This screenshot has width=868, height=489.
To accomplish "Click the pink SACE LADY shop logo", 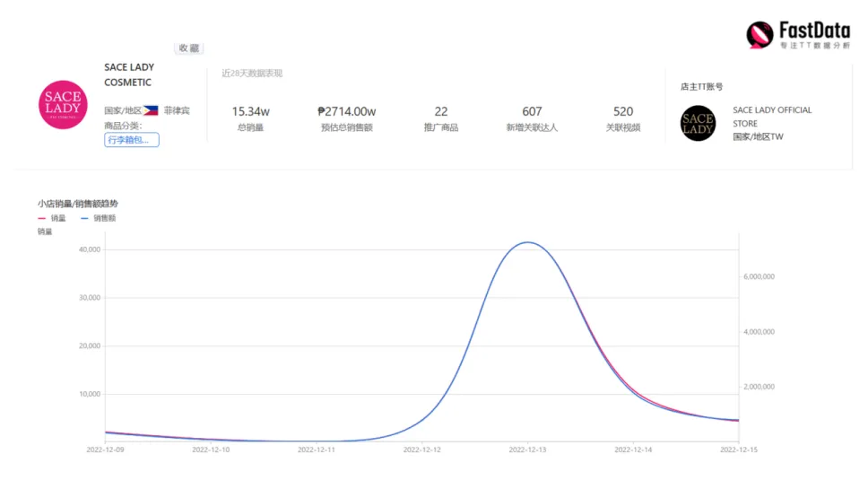I will [x=63, y=105].
